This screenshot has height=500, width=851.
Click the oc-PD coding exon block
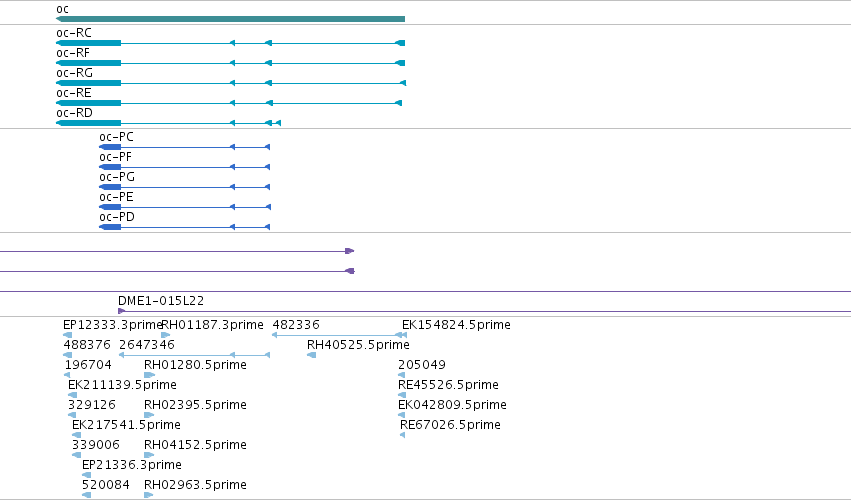tap(110, 227)
